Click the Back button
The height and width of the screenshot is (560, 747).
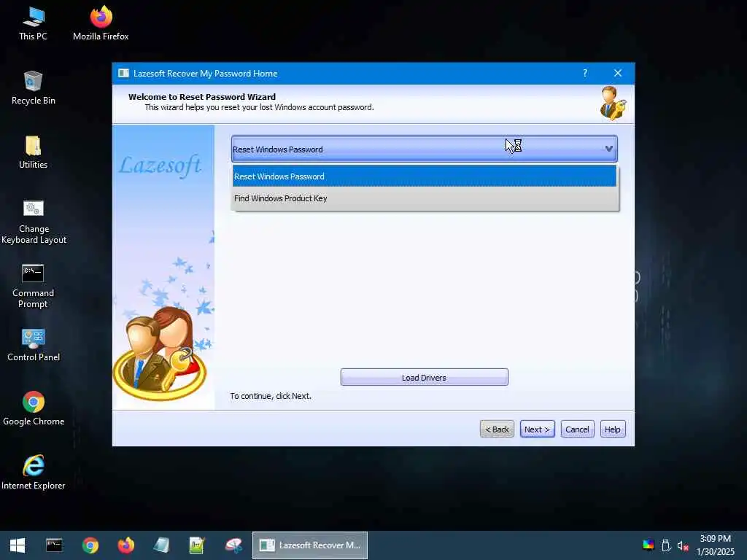497,429
